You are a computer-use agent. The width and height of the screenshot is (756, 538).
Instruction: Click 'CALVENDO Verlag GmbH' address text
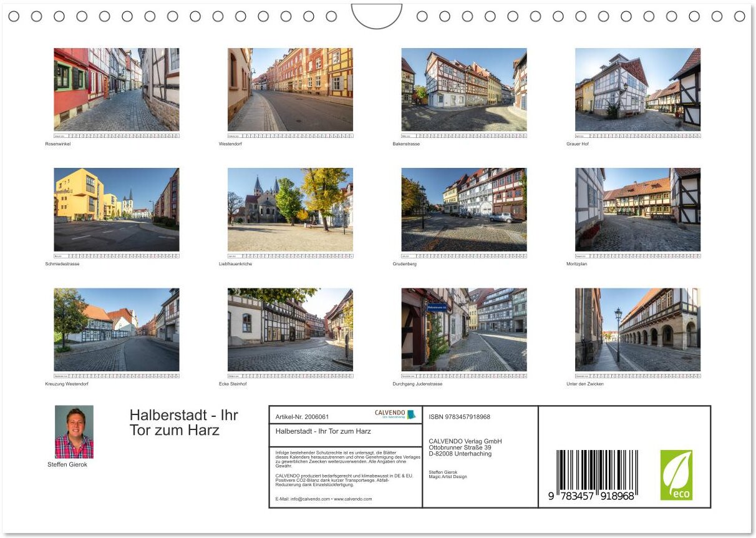465,441
